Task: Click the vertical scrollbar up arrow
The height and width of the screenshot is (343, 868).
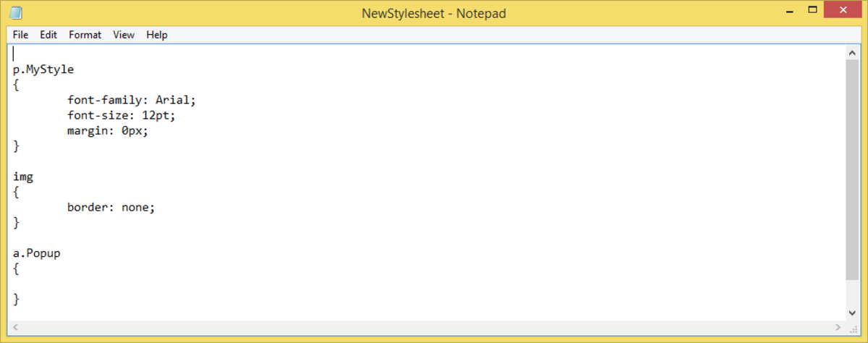Action: (852, 53)
